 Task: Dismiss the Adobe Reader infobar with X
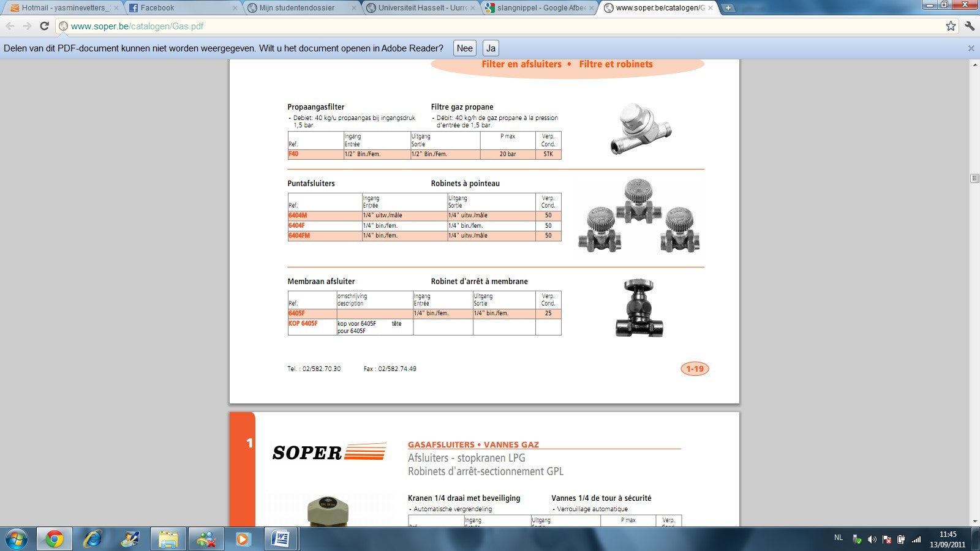pos(971,48)
